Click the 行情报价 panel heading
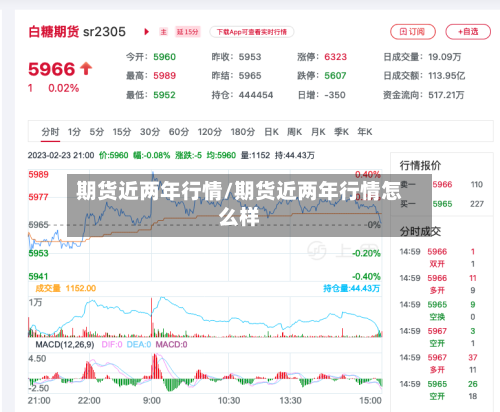This screenshot has width=500, height=412. [x=420, y=165]
